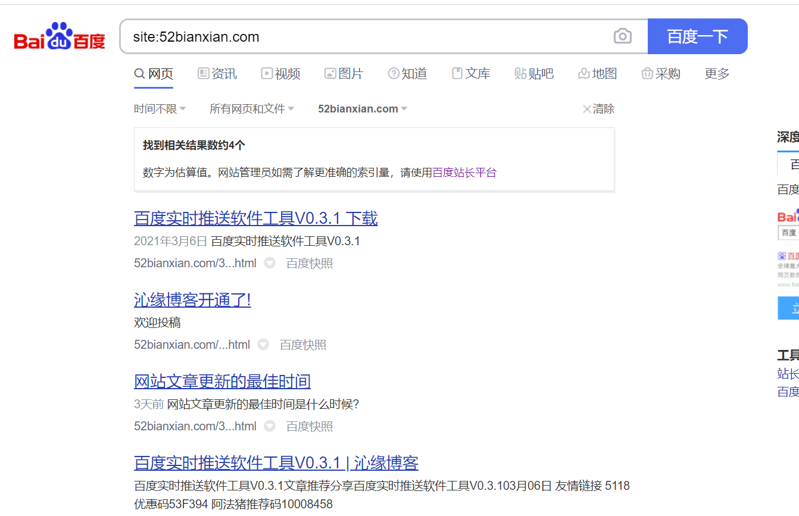799x516 pixels.
Task: Switch to the 地图 tab
Action: pyautogui.click(x=598, y=74)
